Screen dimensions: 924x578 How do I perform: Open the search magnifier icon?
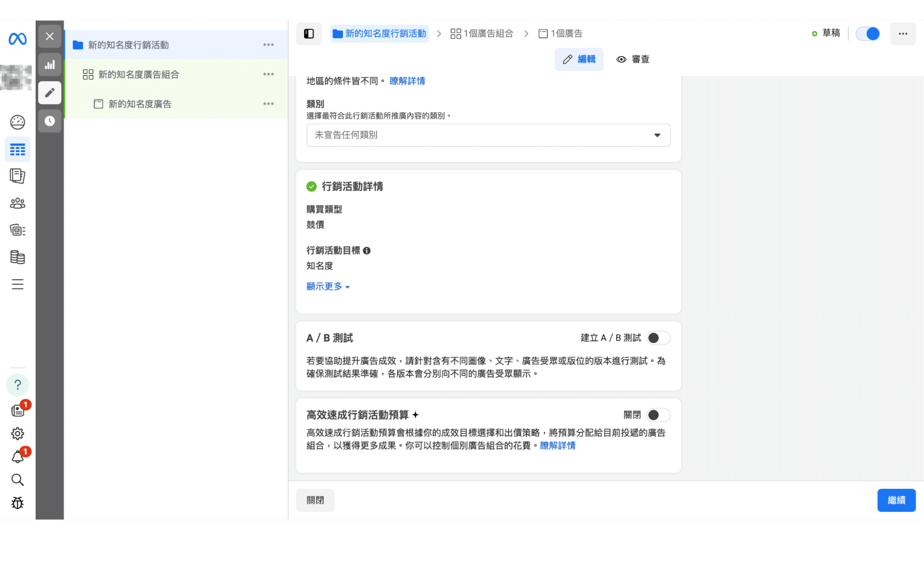(x=18, y=480)
